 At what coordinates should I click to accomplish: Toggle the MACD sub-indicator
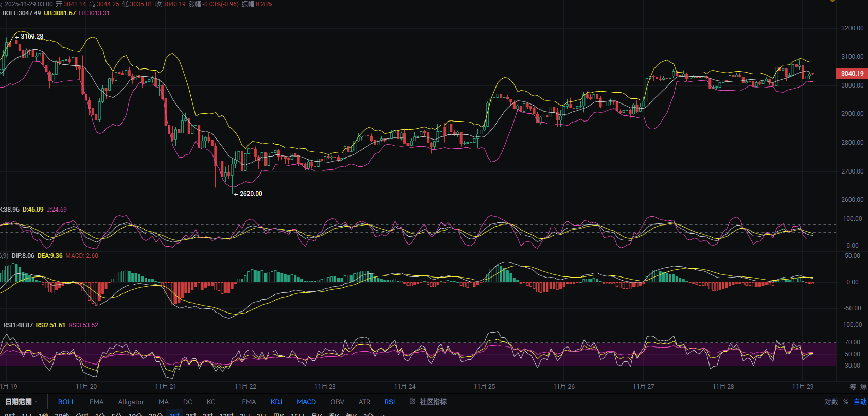tap(306, 402)
